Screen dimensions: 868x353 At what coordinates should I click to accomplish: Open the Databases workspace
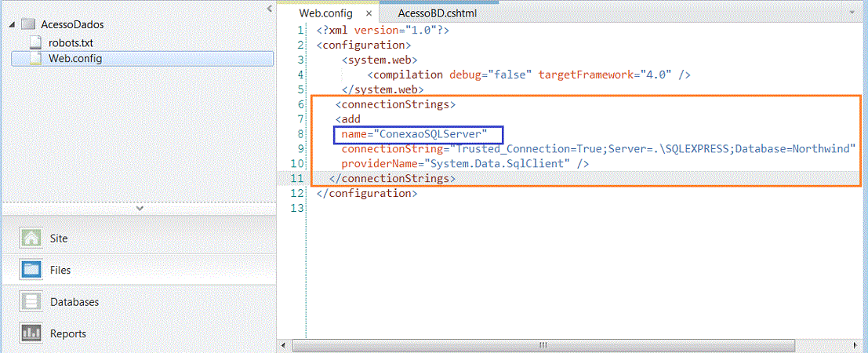pos(138,302)
